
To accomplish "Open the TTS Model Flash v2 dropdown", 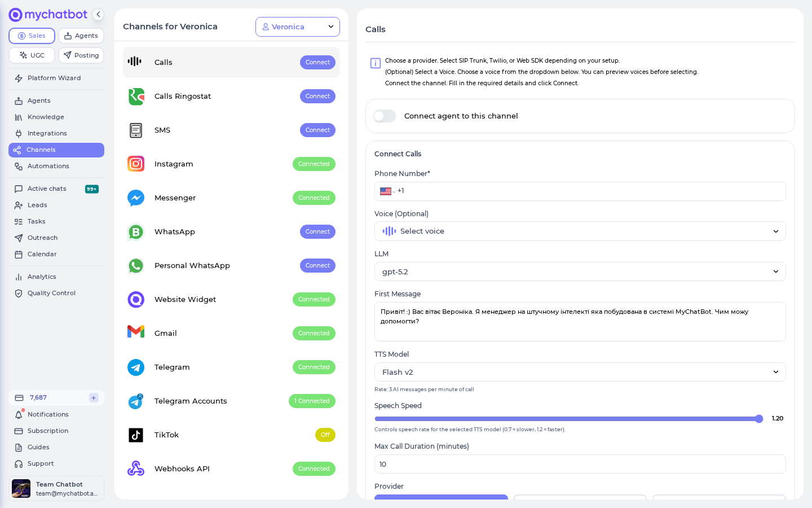I will [x=580, y=372].
